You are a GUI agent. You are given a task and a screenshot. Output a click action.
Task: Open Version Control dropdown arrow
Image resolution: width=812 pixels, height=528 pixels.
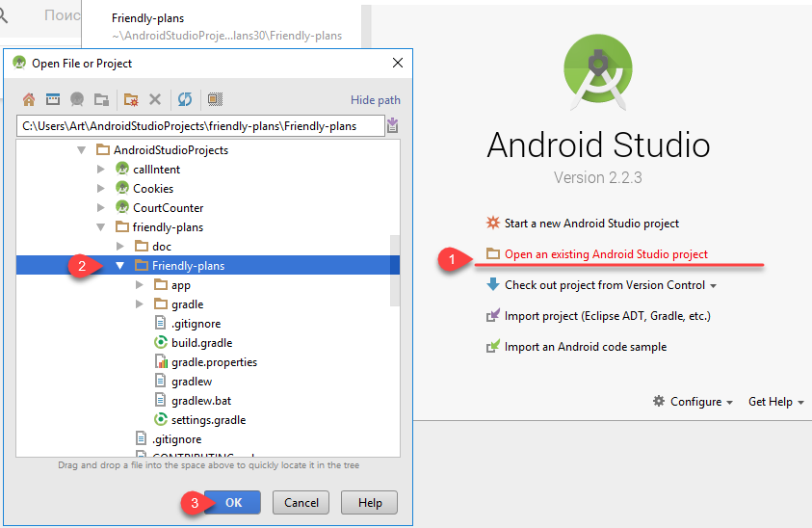click(713, 286)
